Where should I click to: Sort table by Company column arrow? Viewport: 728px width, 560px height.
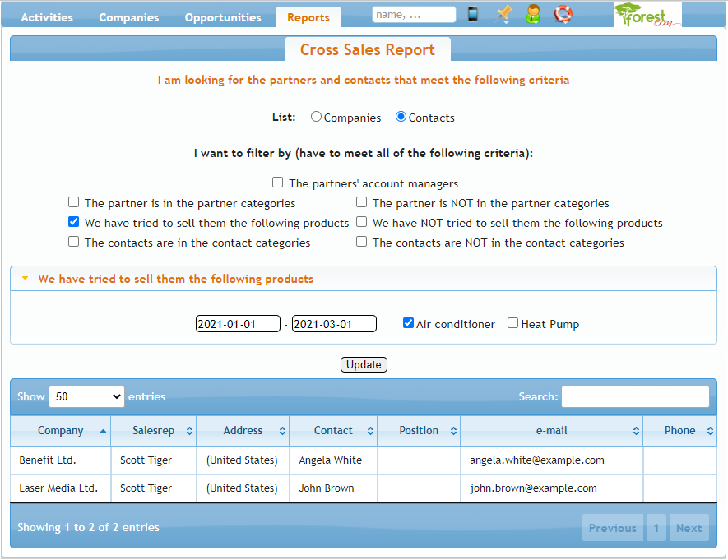click(x=103, y=431)
